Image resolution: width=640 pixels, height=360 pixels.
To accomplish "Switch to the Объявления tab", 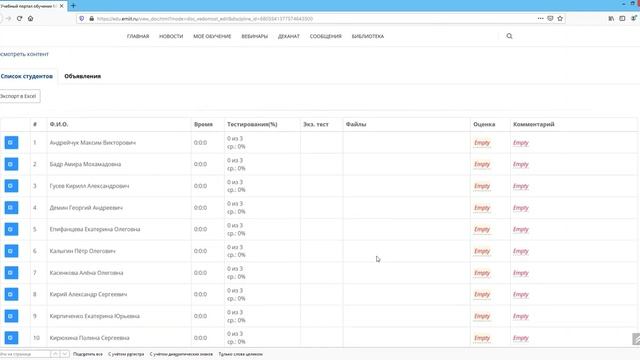I will (82, 76).
